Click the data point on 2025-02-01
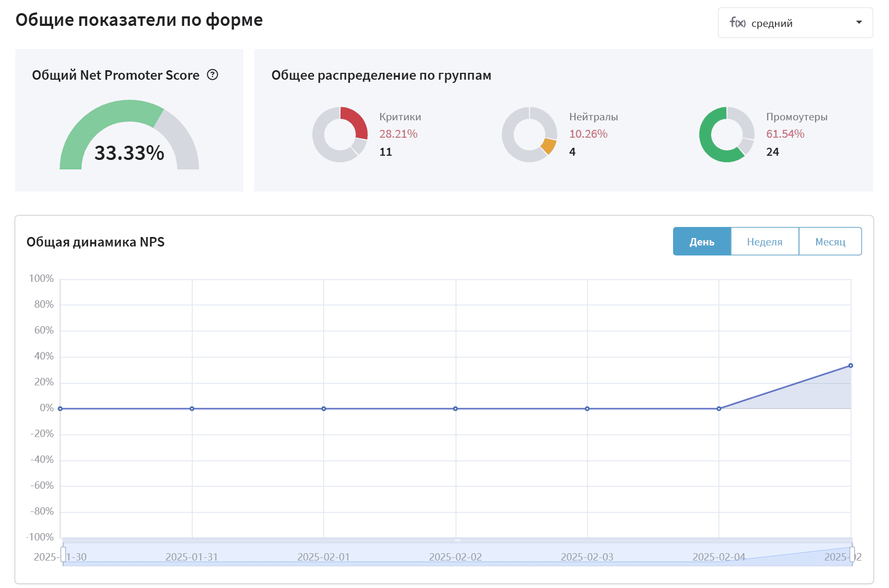This screenshot has height=588, width=889. tap(324, 409)
